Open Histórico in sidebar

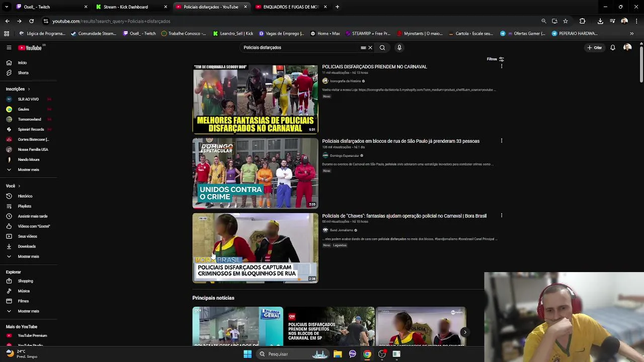pyautogui.click(x=25, y=196)
